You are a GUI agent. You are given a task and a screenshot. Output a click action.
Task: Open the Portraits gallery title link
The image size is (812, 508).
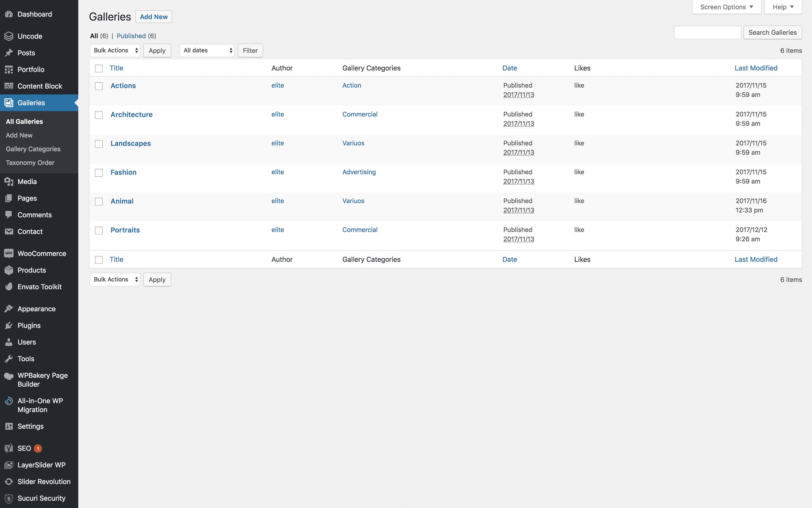click(x=125, y=230)
